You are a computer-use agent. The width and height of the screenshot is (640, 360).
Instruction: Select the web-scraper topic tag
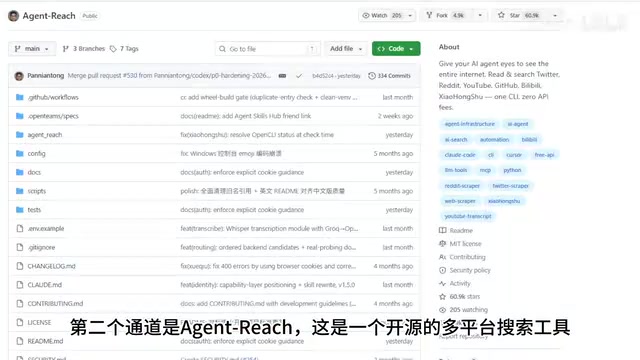pyautogui.click(x=460, y=201)
